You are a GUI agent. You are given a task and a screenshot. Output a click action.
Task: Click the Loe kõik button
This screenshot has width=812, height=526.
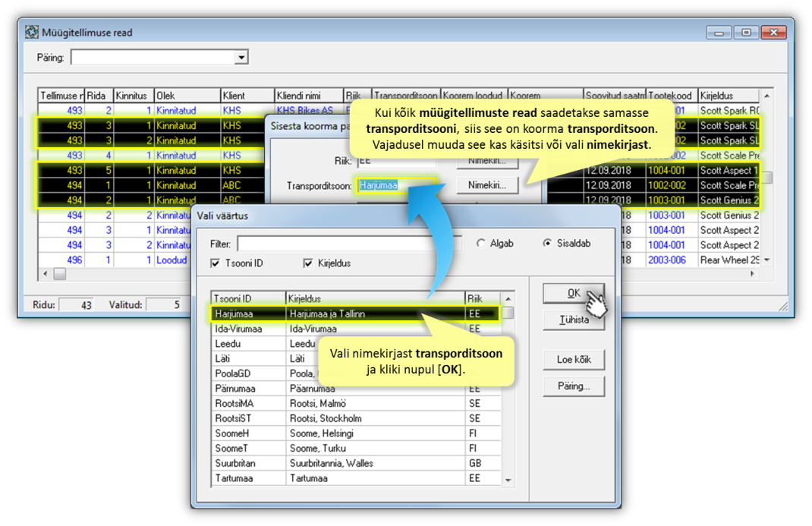point(574,360)
